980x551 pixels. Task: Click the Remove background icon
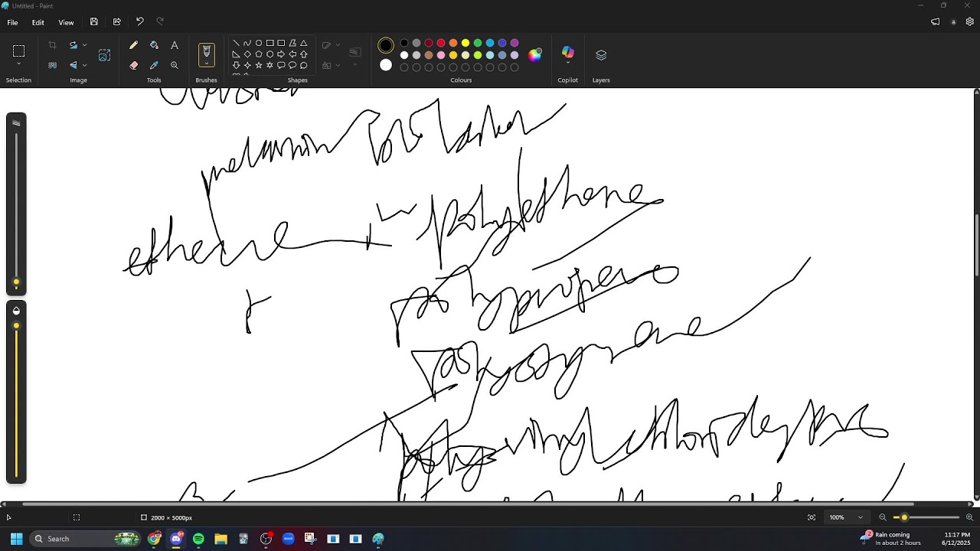coord(52,65)
